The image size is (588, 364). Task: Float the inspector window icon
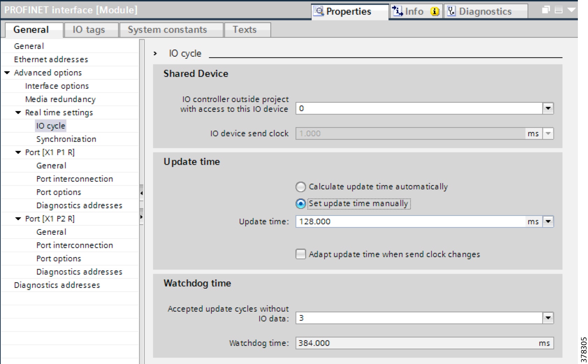(546, 10)
